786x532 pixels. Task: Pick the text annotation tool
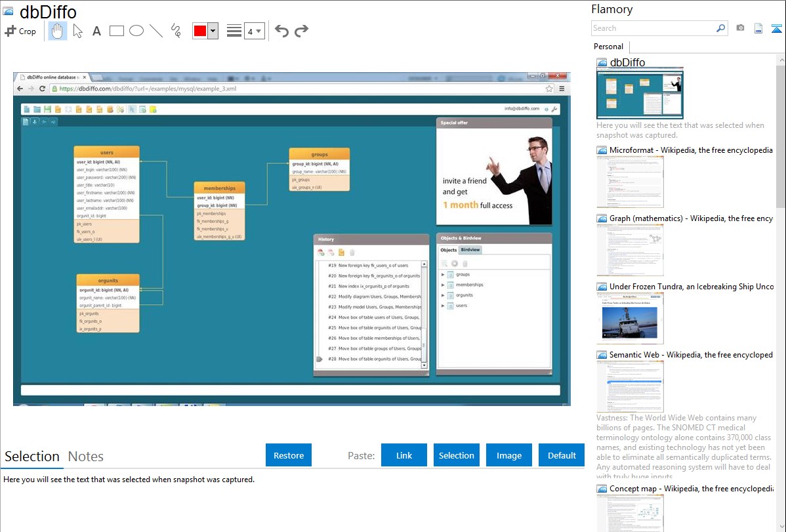pyautogui.click(x=96, y=31)
